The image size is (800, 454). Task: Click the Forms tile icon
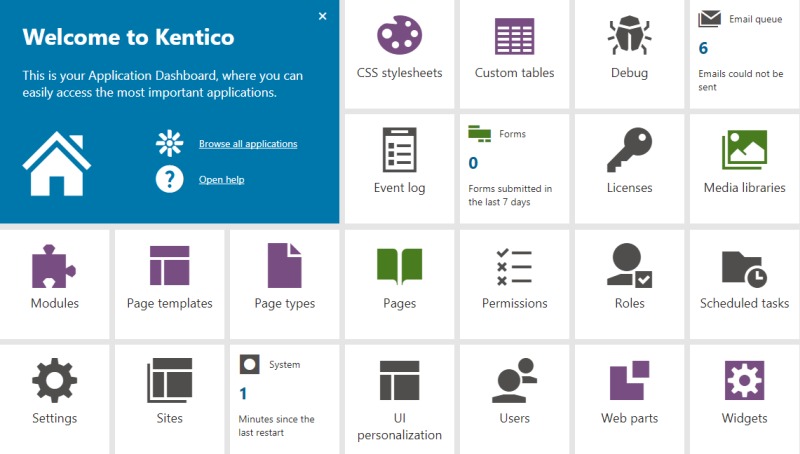pyautogui.click(x=479, y=134)
